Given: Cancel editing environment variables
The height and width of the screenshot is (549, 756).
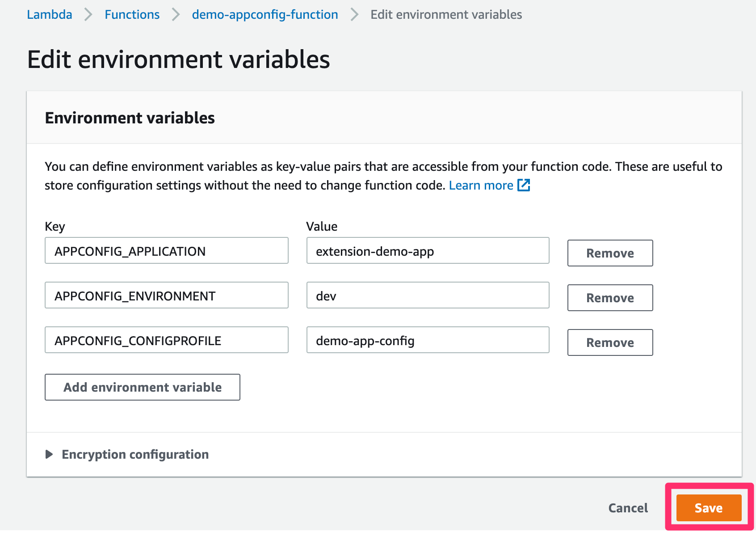Looking at the screenshot, I should point(628,508).
